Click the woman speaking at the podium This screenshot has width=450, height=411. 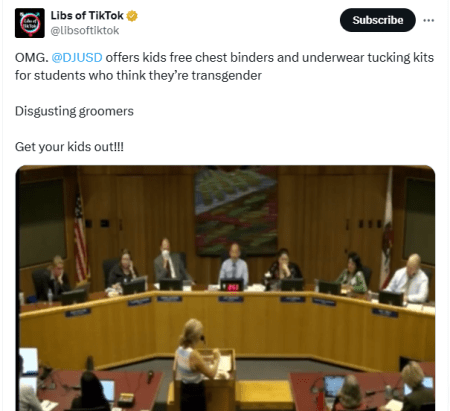[195, 363]
